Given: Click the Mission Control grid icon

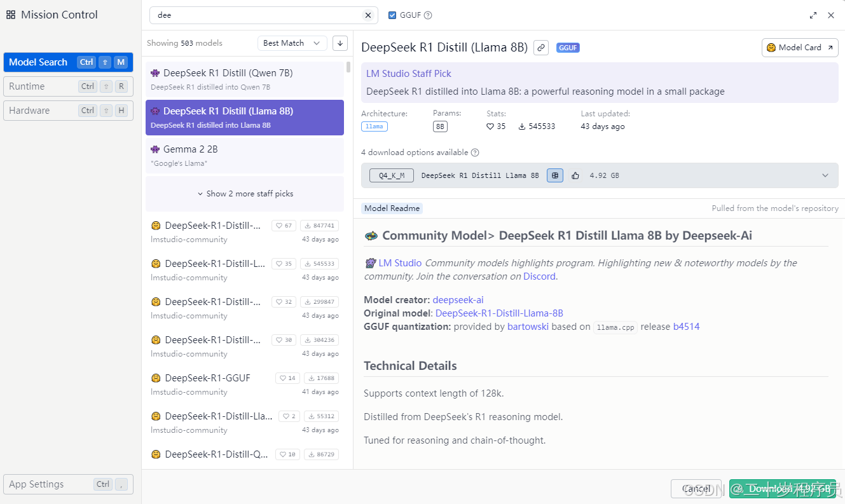Looking at the screenshot, I should point(11,15).
